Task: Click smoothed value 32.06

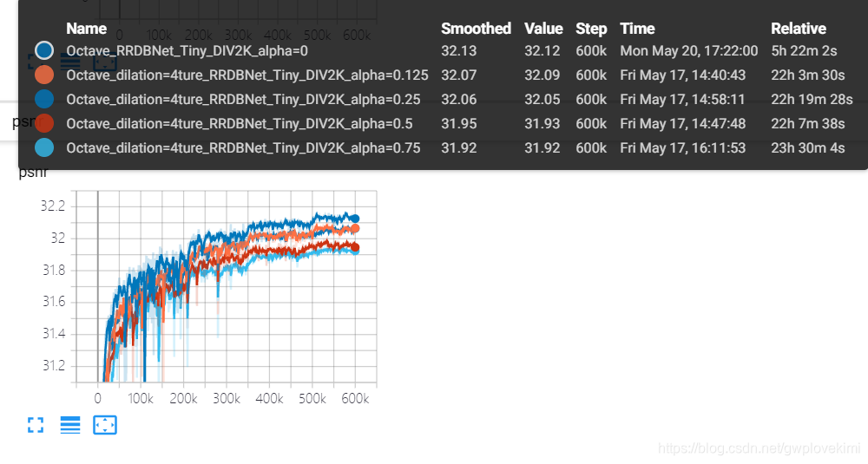Action: (459, 100)
